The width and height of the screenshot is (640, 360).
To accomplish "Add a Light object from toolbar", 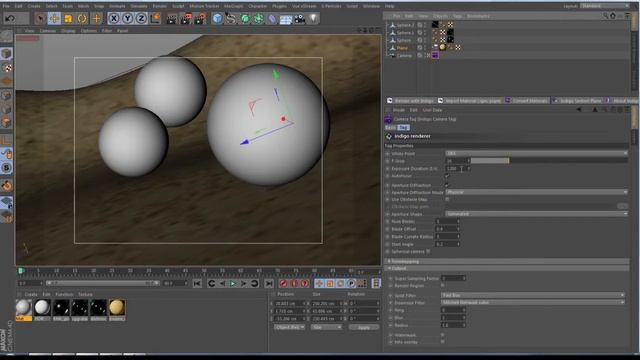I will (313, 18).
